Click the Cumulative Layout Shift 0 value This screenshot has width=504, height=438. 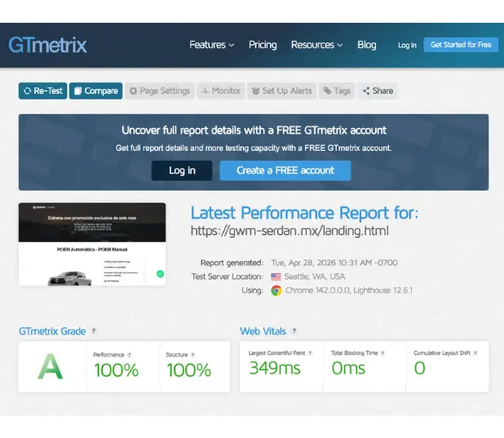pos(419,368)
